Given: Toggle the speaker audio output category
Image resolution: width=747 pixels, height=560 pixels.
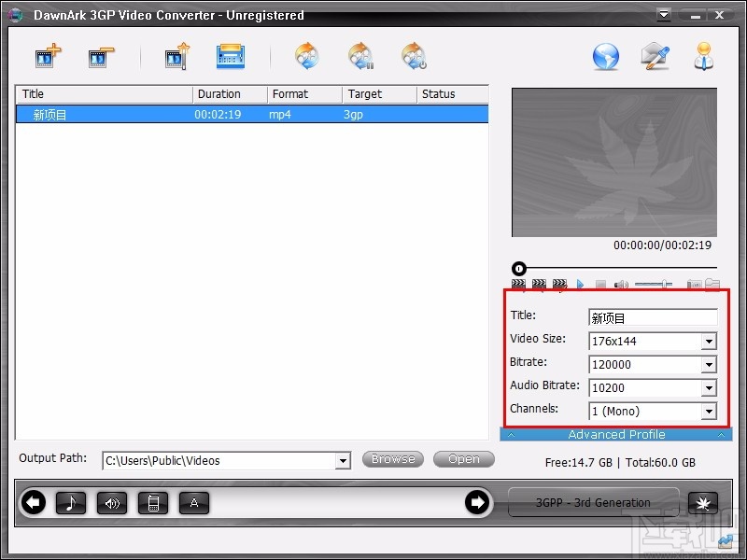Looking at the screenshot, I should click(x=112, y=502).
